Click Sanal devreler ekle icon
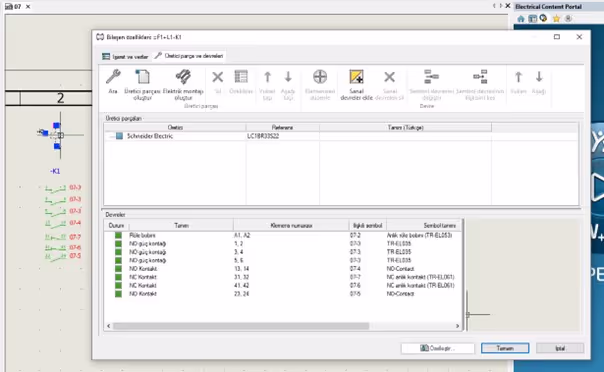The image size is (604, 372). (356, 77)
